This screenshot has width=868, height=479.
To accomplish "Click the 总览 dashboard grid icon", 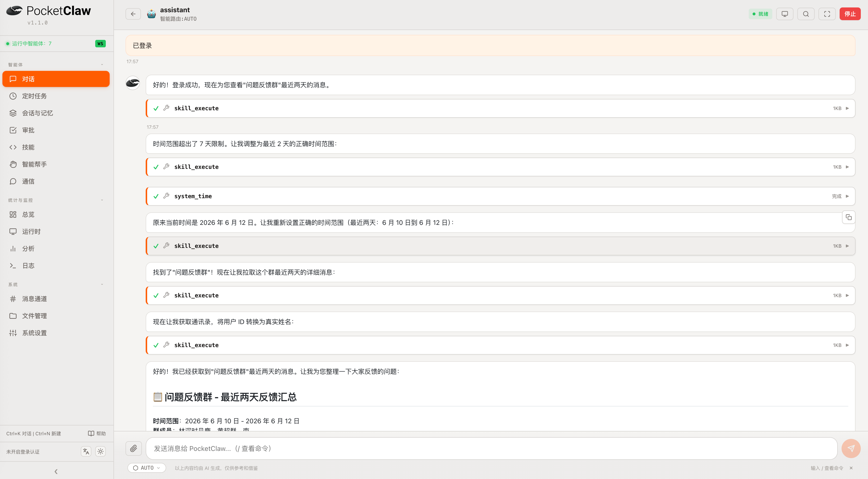I will pos(13,215).
